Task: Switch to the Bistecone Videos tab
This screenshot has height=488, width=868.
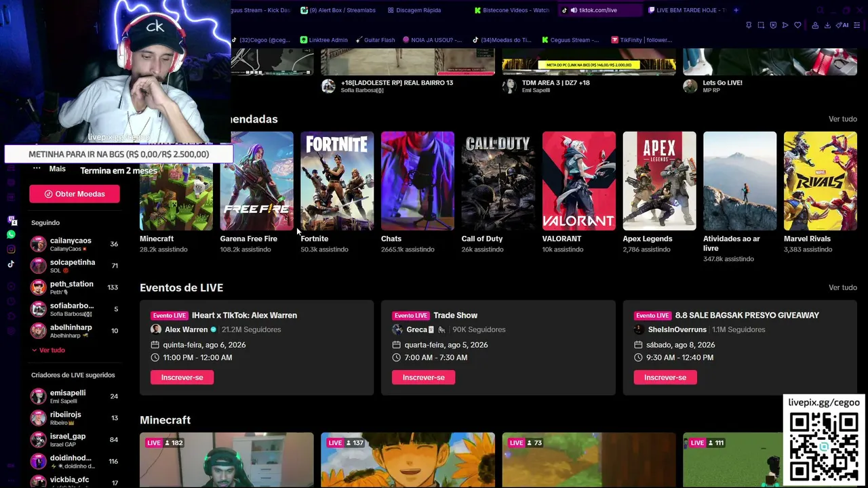Action: click(x=512, y=10)
